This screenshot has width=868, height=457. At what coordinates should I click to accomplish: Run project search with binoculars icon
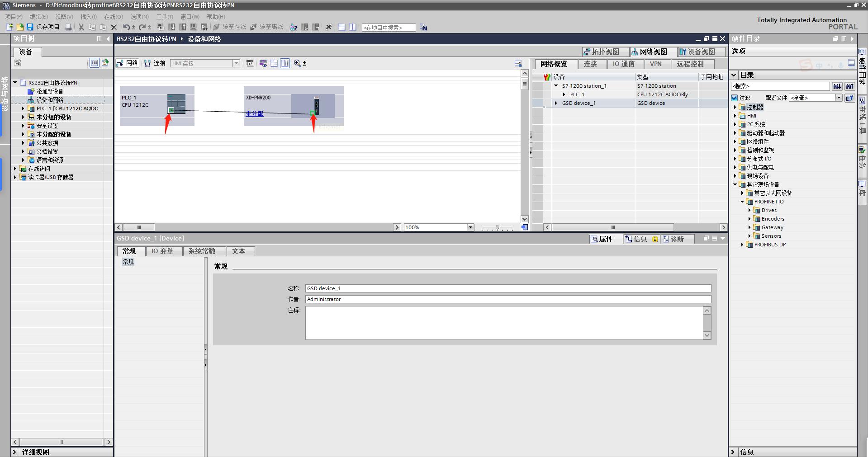point(424,27)
